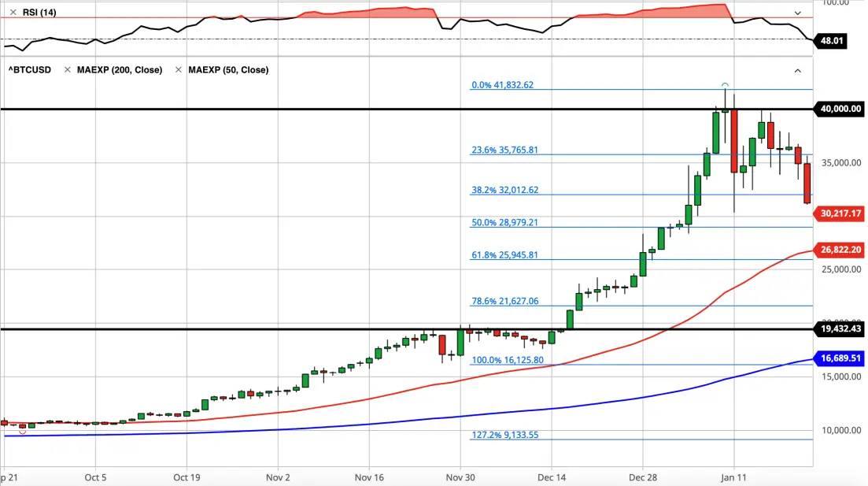Open MAEXP (50, Close) indicator settings

(228, 70)
